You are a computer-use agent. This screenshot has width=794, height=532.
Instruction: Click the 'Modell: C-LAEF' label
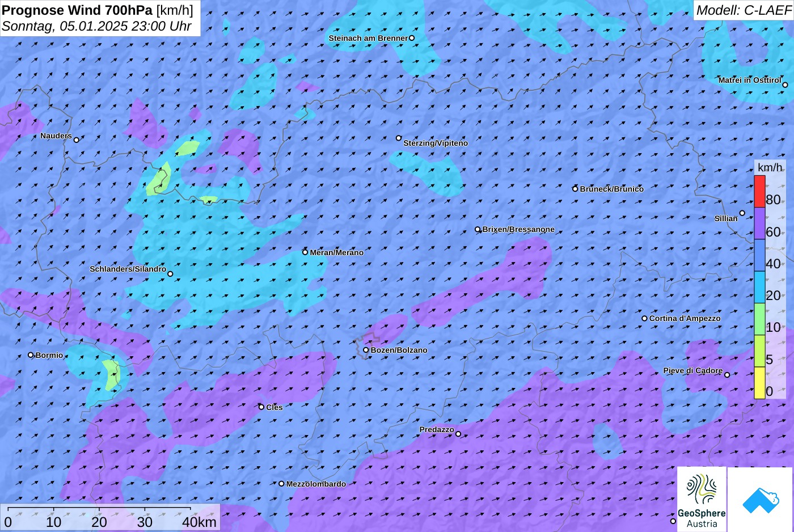pos(744,10)
